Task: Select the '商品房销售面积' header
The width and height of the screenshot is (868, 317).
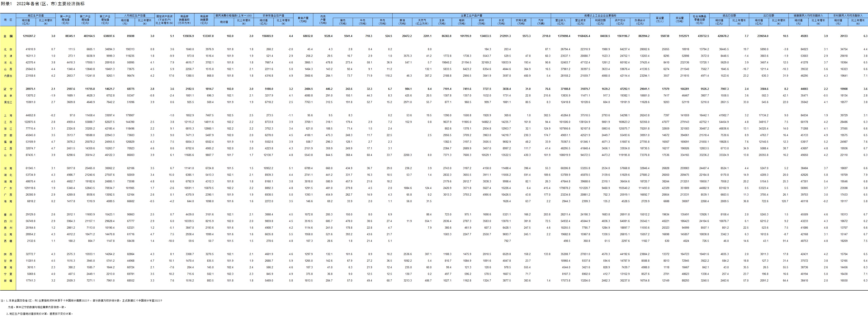Action: click(x=184, y=20)
